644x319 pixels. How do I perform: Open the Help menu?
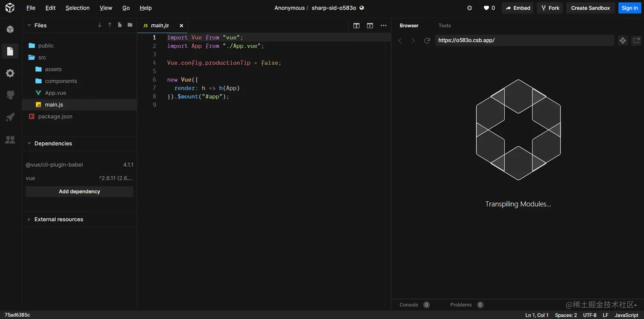146,8
